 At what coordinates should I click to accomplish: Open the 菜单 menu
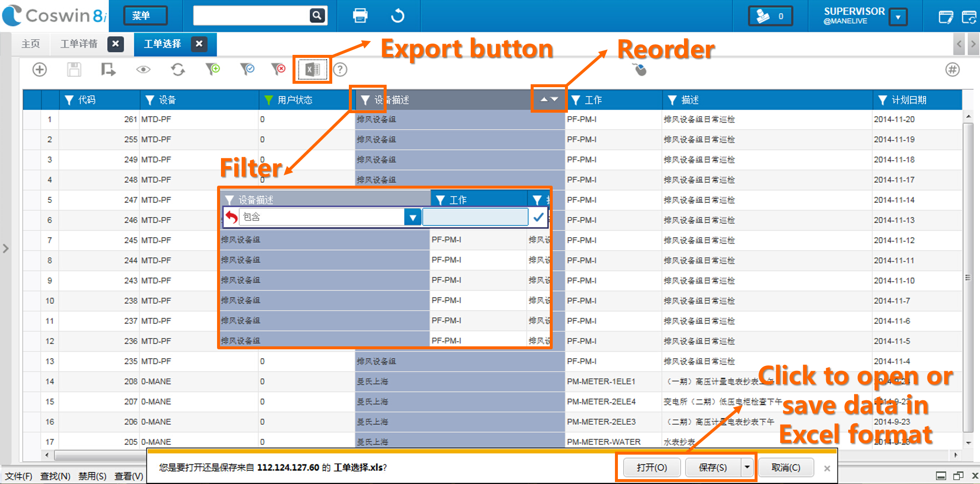145,15
